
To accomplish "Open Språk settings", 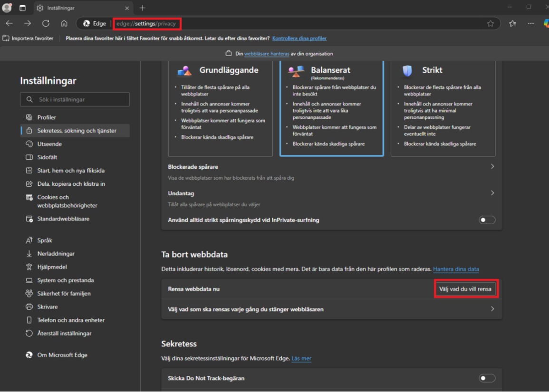I will [x=75, y=240].
